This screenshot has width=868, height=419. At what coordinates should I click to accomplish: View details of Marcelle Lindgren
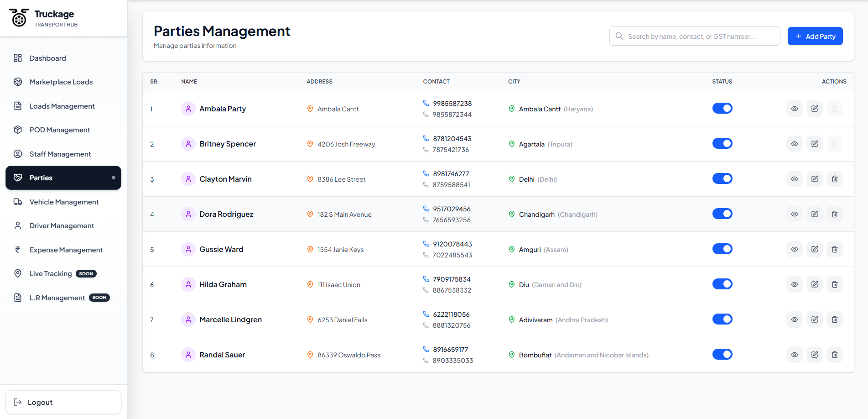[x=794, y=319]
